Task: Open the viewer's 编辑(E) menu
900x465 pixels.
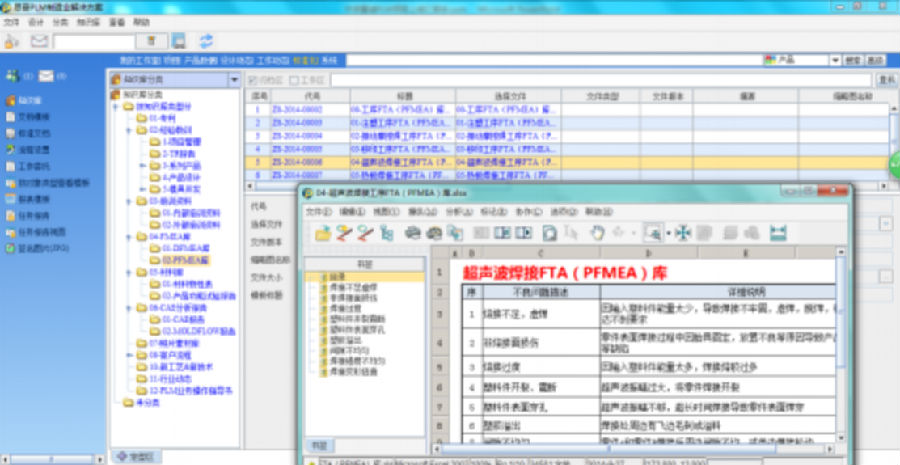Action: 352,212
